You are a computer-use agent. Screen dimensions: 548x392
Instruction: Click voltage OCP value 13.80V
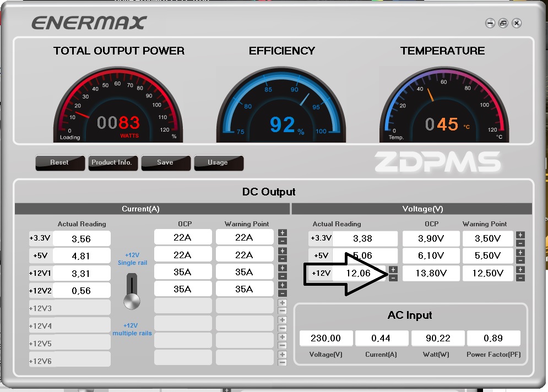[431, 273]
